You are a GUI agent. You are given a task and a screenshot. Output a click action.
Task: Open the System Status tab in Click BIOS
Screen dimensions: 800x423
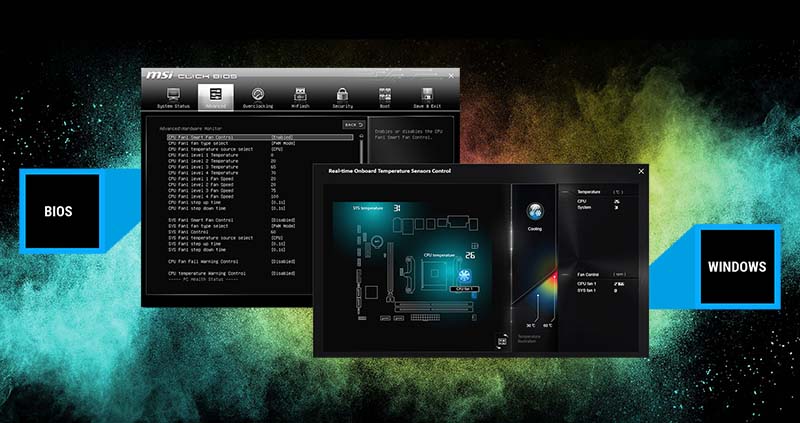[173, 98]
